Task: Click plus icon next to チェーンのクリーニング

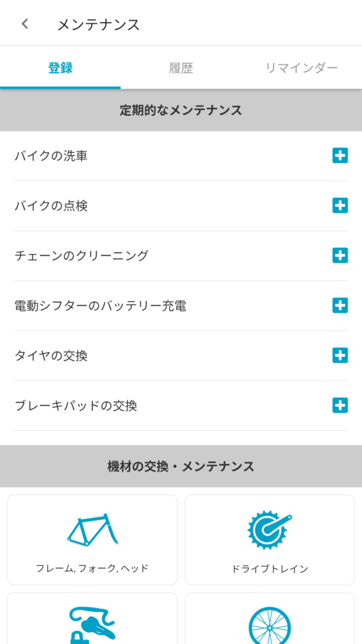Action: pos(340,255)
